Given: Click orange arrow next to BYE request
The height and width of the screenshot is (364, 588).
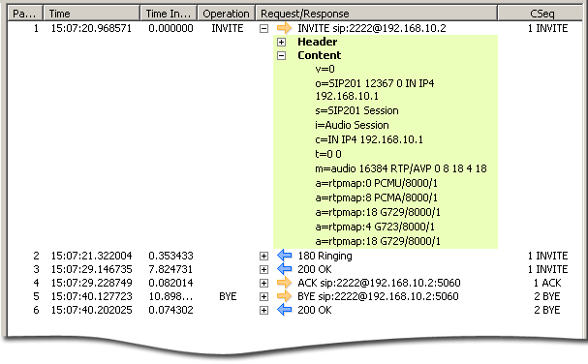Looking at the screenshot, I should pos(284,296).
